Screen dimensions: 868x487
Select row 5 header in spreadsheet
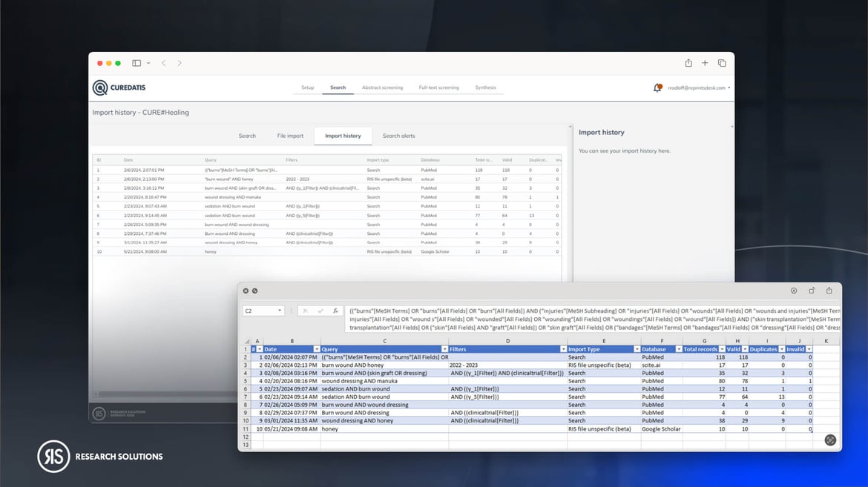[246, 381]
